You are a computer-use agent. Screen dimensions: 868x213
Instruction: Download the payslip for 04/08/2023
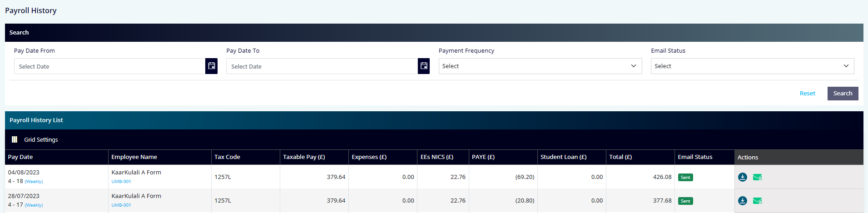point(743,177)
